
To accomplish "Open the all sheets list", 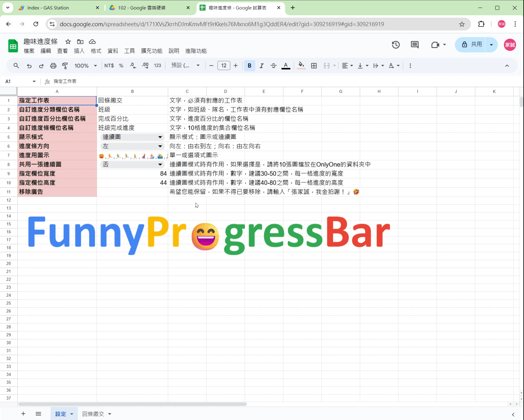I will [x=38, y=414].
